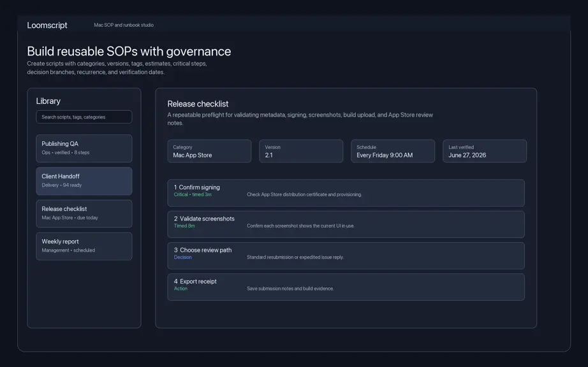This screenshot has width=588, height=367.
Task: Select the Client Handoff library card
Action: pyautogui.click(x=84, y=181)
